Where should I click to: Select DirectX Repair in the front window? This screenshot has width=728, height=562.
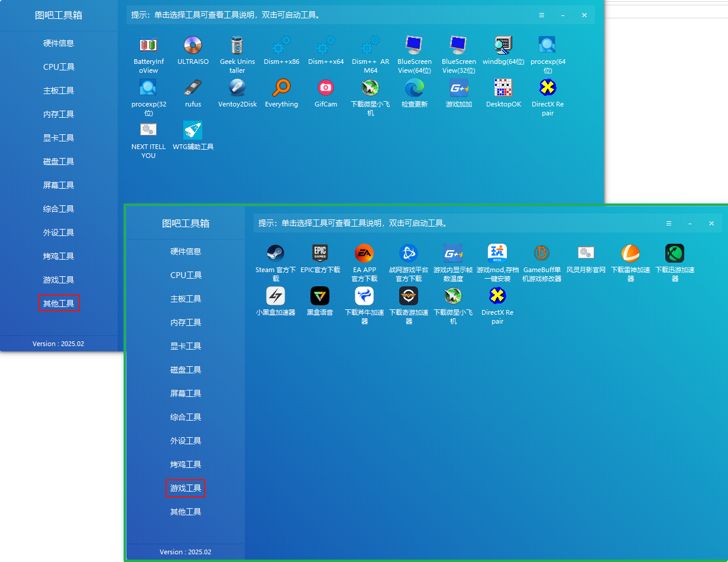(x=497, y=296)
